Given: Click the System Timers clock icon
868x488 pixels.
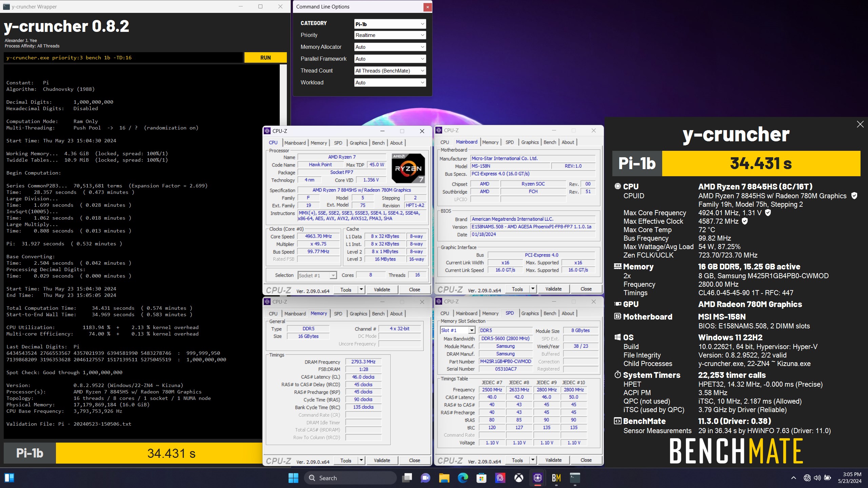Looking at the screenshot, I should [618, 375].
